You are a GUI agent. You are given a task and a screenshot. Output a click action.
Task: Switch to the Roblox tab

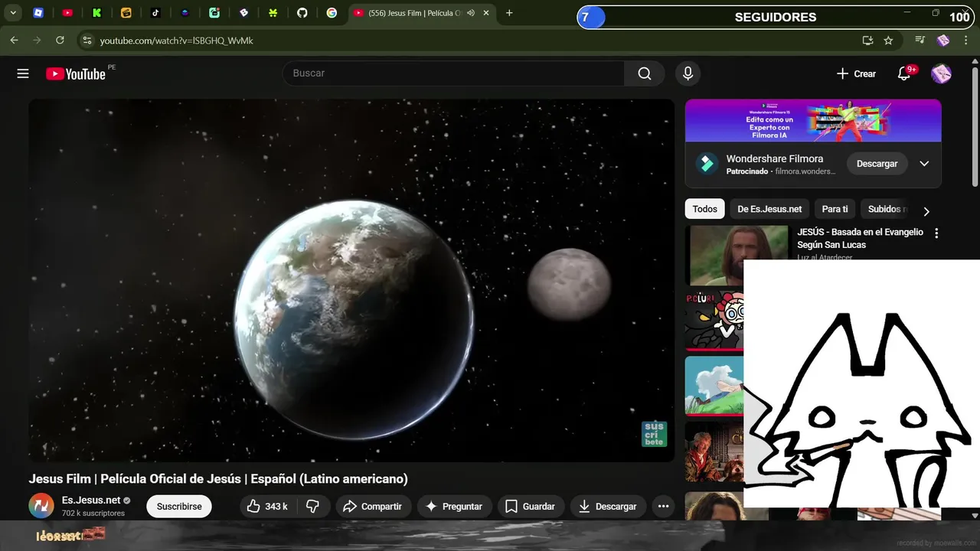pyautogui.click(x=38, y=13)
